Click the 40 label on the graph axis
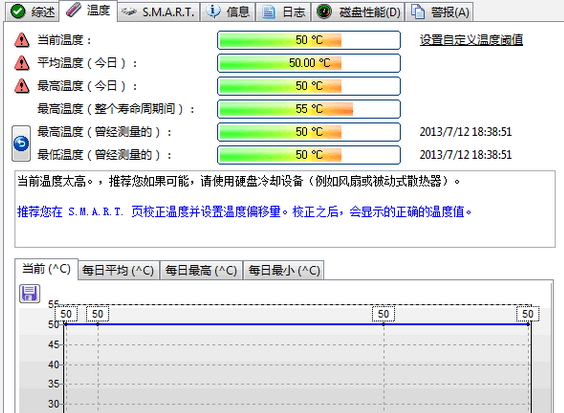The height and width of the screenshot is (413, 564). (x=54, y=364)
